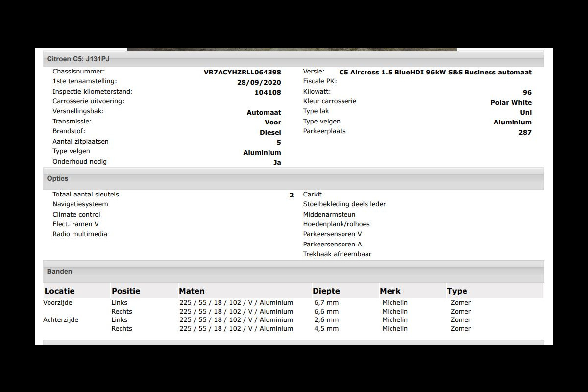Select the C5 Aircross version text

pos(435,73)
